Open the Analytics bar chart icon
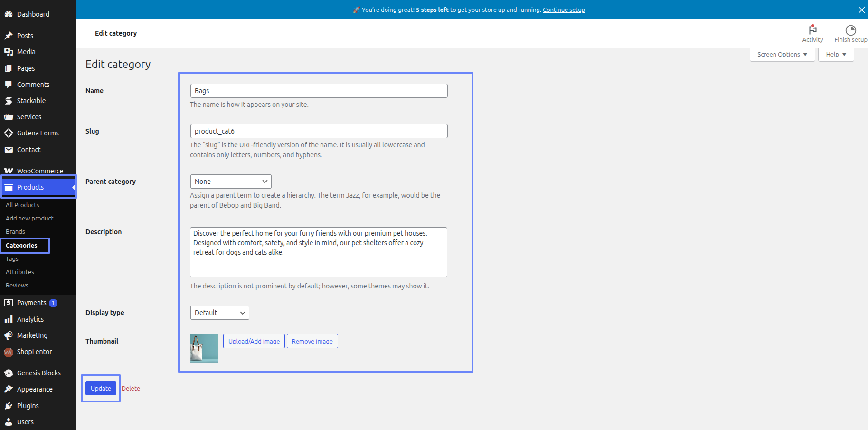868x430 pixels. point(9,319)
